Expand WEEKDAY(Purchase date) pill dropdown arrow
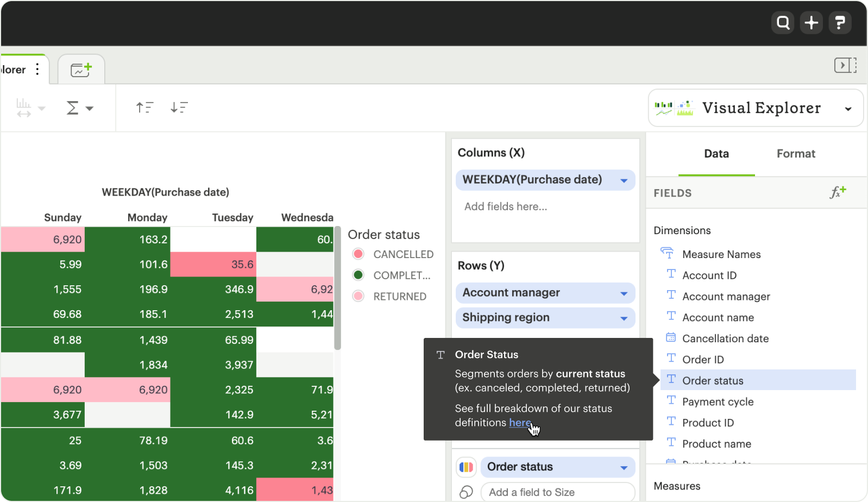868x502 pixels. pyautogui.click(x=624, y=180)
